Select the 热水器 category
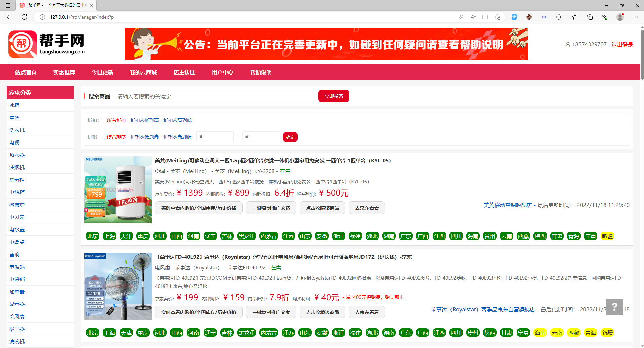Viewport: 644px width, 348px height. click(x=17, y=155)
